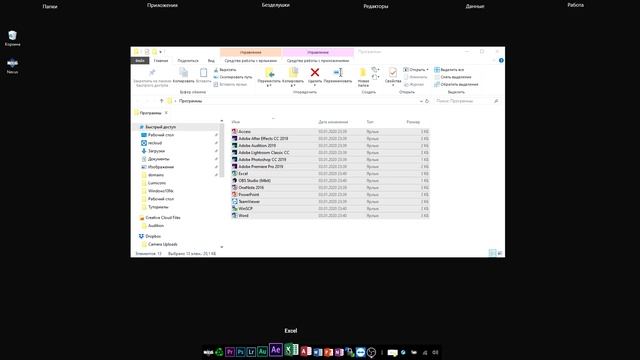The height and width of the screenshot is (360, 640).
Task: Click Copy path in clipboard group
Action: coord(233,77)
